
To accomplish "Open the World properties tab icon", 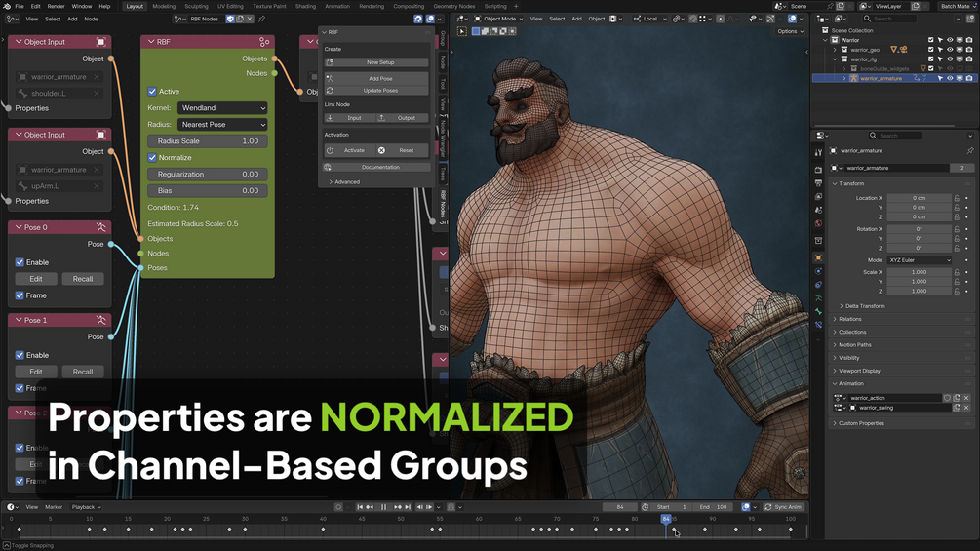I will coord(818,223).
